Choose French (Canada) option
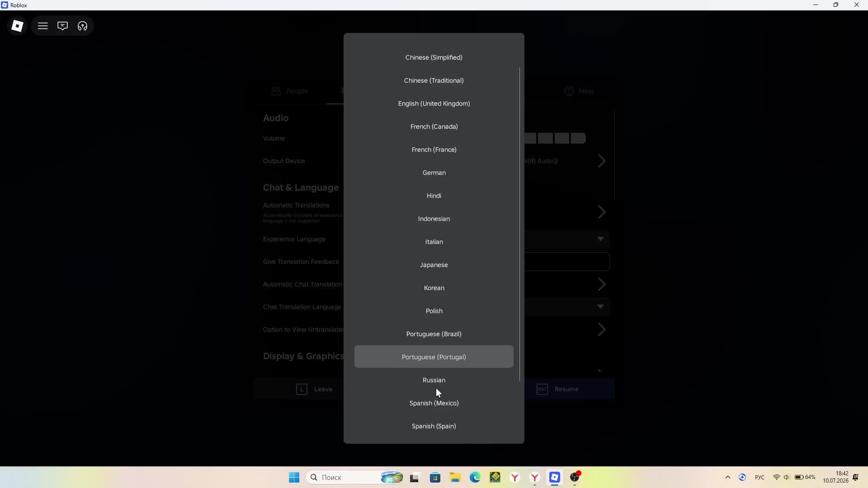The width and height of the screenshot is (868, 488). 434,127
